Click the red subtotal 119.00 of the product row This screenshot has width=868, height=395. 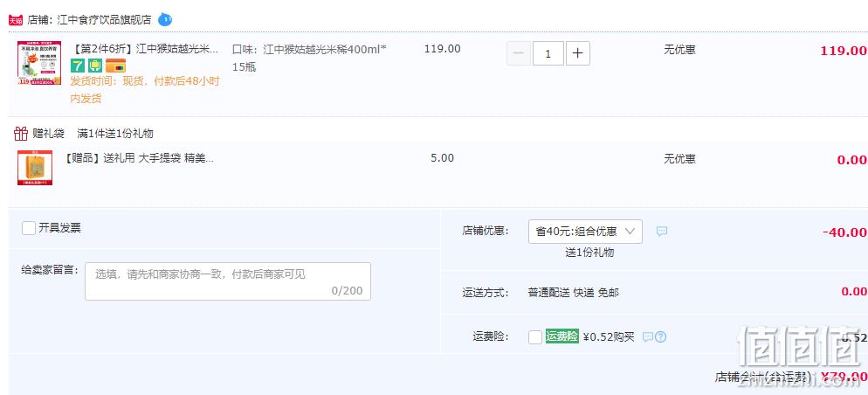pos(844,51)
